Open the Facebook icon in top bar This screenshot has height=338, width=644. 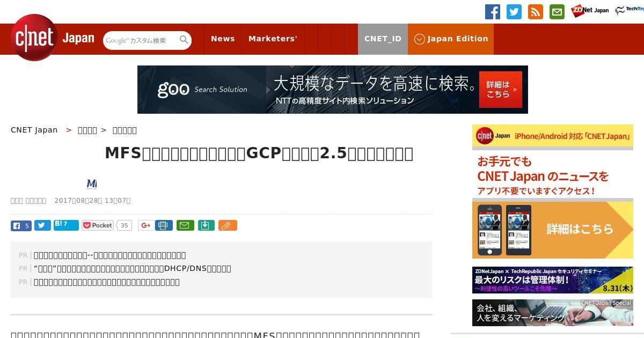(493, 12)
